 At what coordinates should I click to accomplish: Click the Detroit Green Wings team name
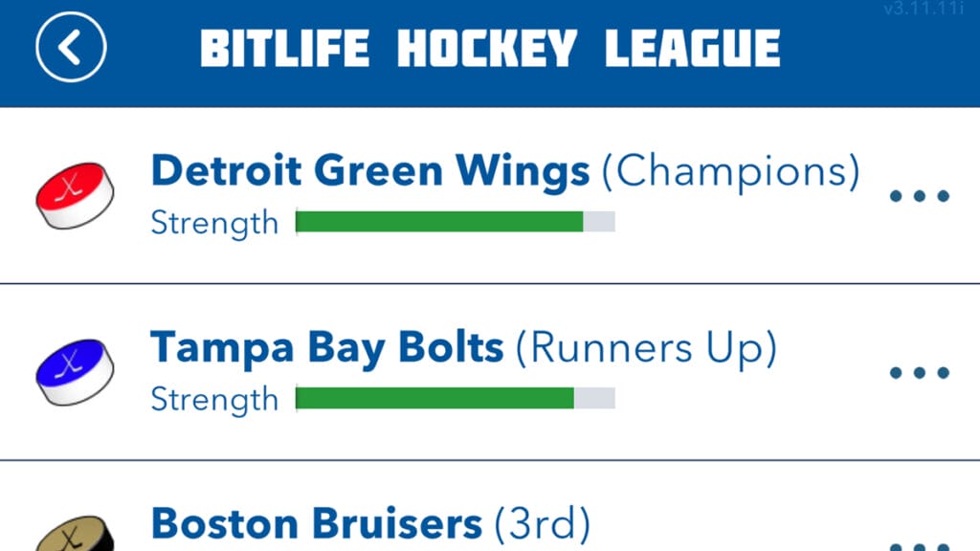pyautogui.click(x=369, y=170)
